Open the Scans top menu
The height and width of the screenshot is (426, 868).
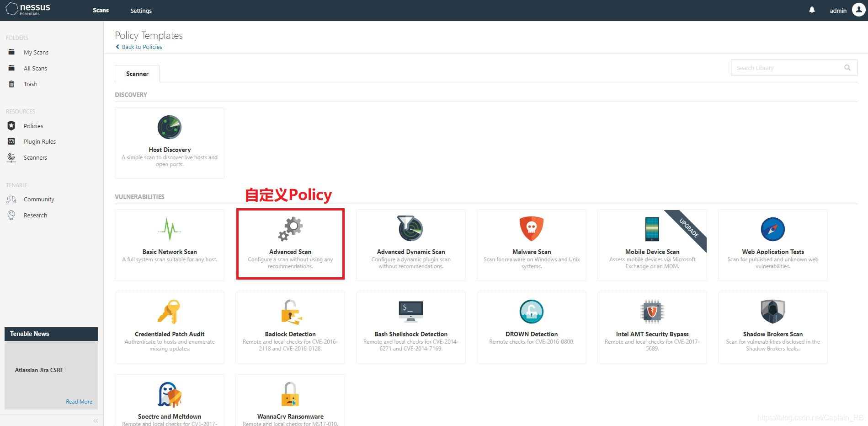pos(101,10)
